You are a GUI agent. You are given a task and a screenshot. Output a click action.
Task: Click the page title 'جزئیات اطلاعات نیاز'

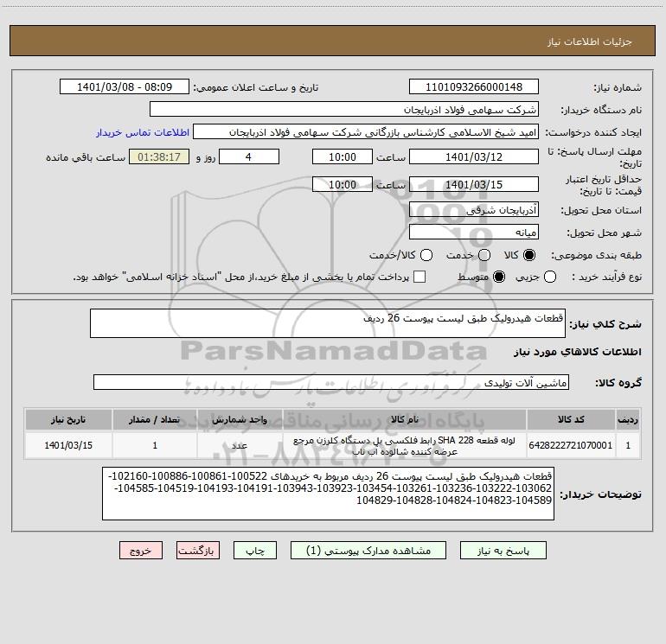590,41
